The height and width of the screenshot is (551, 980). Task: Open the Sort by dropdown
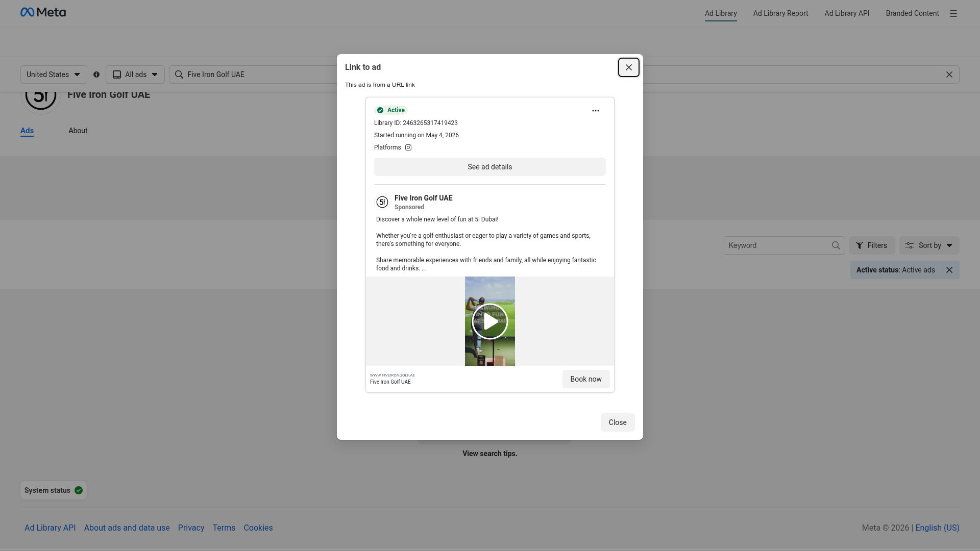[x=929, y=245]
